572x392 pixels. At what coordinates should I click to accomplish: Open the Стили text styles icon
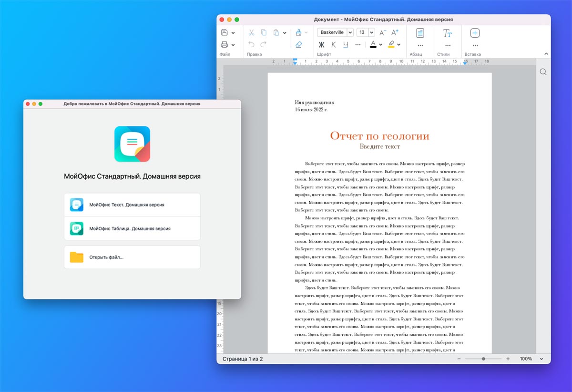pyautogui.click(x=447, y=33)
